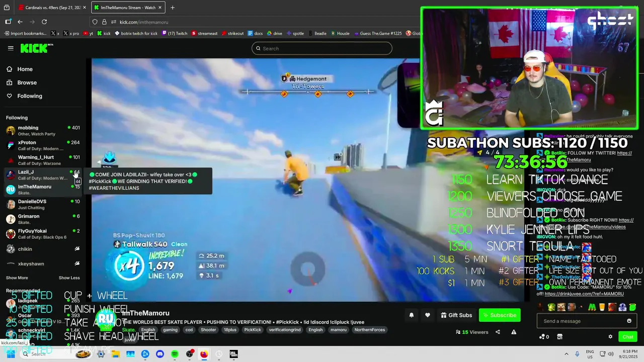Open Grimaron's channel in the sidebar

pyautogui.click(x=43, y=219)
